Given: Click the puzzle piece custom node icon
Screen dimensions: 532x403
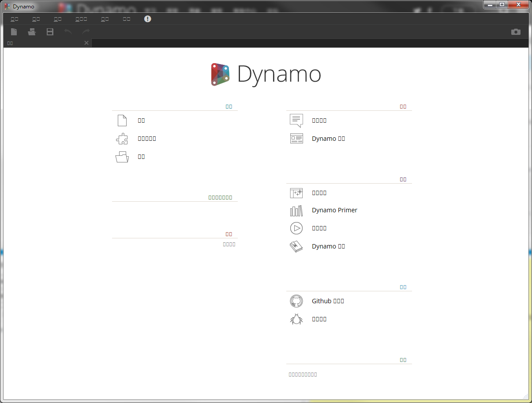Looking at the screenshot, I should [122, 139].
